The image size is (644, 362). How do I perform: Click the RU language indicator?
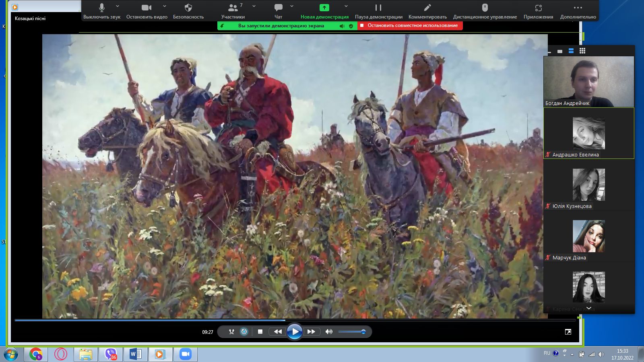click(547, 353)
